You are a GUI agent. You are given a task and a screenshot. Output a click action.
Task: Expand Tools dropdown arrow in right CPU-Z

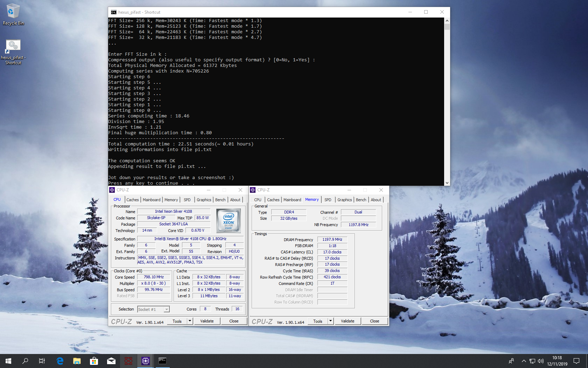[x=330, y=321]
